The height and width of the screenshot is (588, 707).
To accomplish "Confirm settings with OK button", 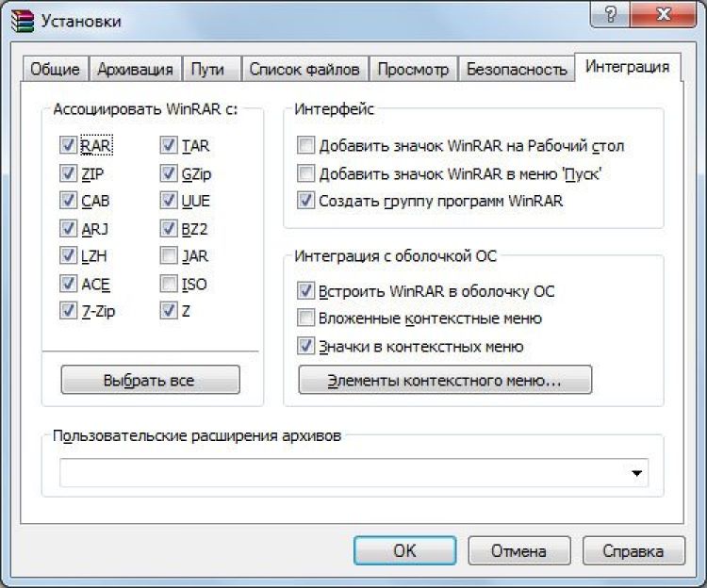I will pyautogui.click(x=404, y=550).
